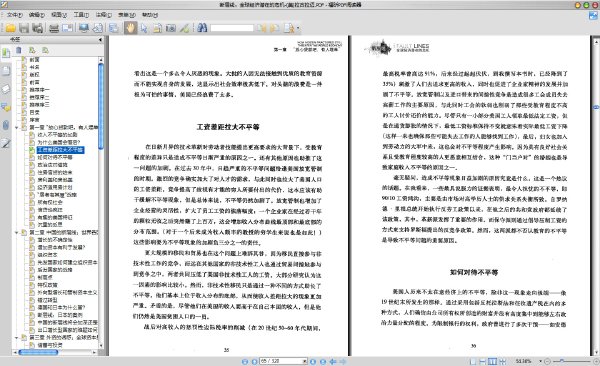This screenshot has height=366, width=600.
Task: Open the page number dropdown
Action: tap(305, 361)
